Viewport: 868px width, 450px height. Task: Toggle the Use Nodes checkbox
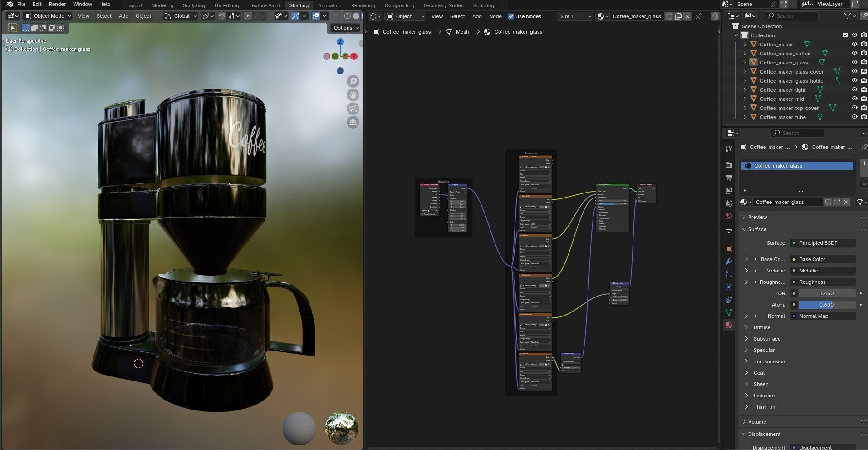pyautogui.click(x=511, y=16)
